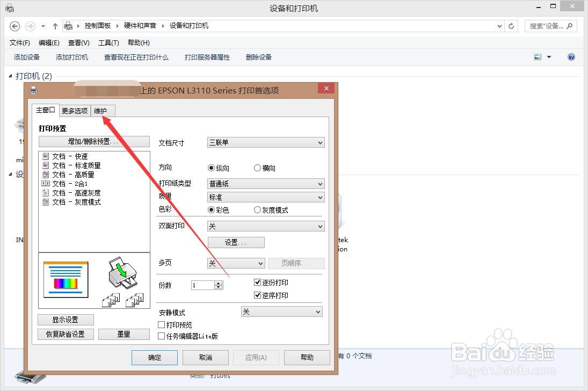Select 横向 orientation

(257, 168)
